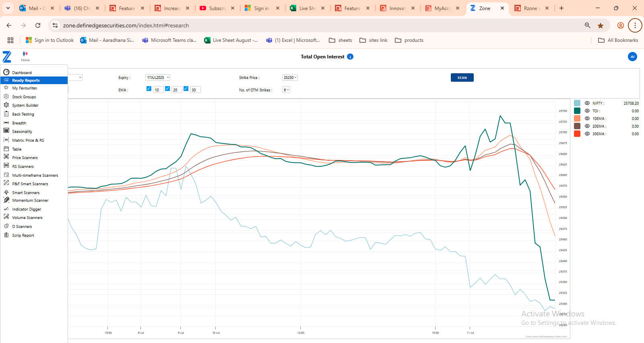Click the D Scanners icon

tap(6, 226)
